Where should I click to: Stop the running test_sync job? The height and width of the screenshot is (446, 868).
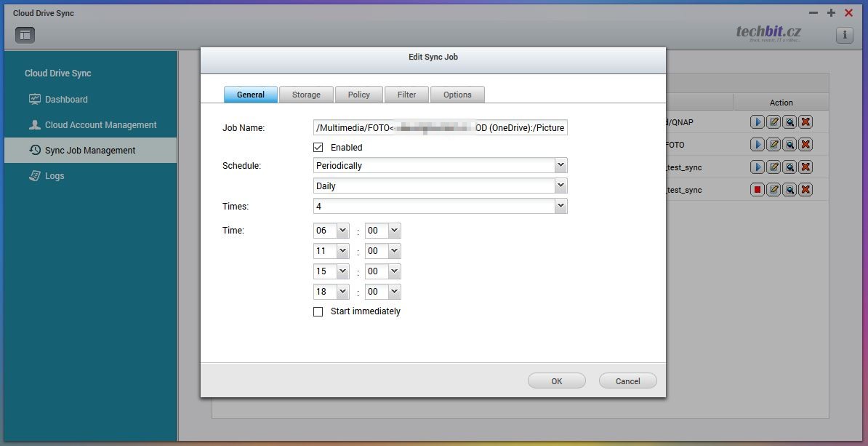[758, 190]
